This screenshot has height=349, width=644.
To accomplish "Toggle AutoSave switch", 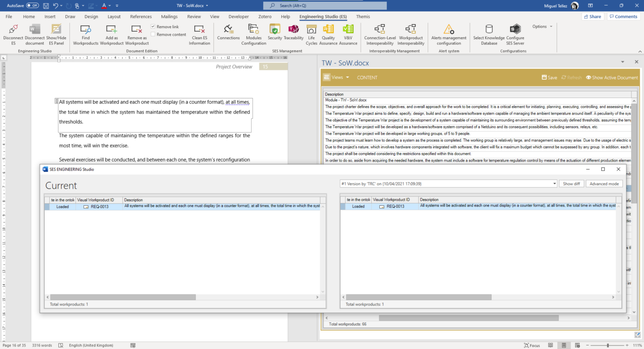I will 32,6.
